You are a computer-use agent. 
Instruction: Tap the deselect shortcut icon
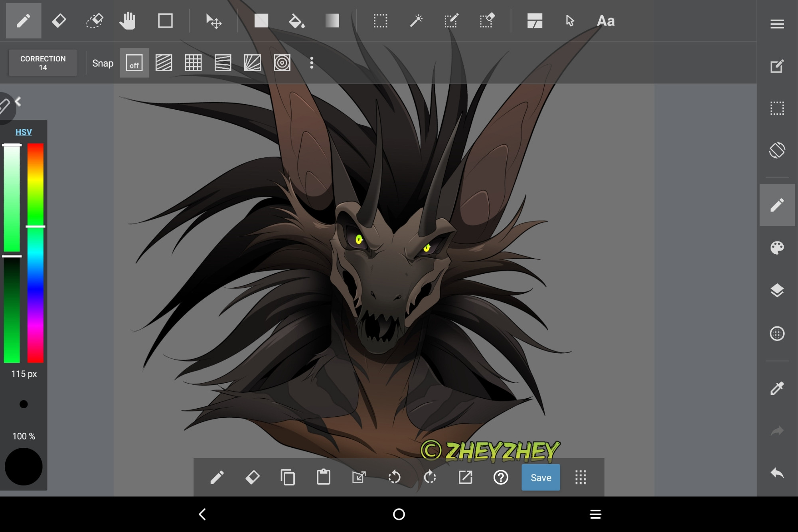(359, 477)
